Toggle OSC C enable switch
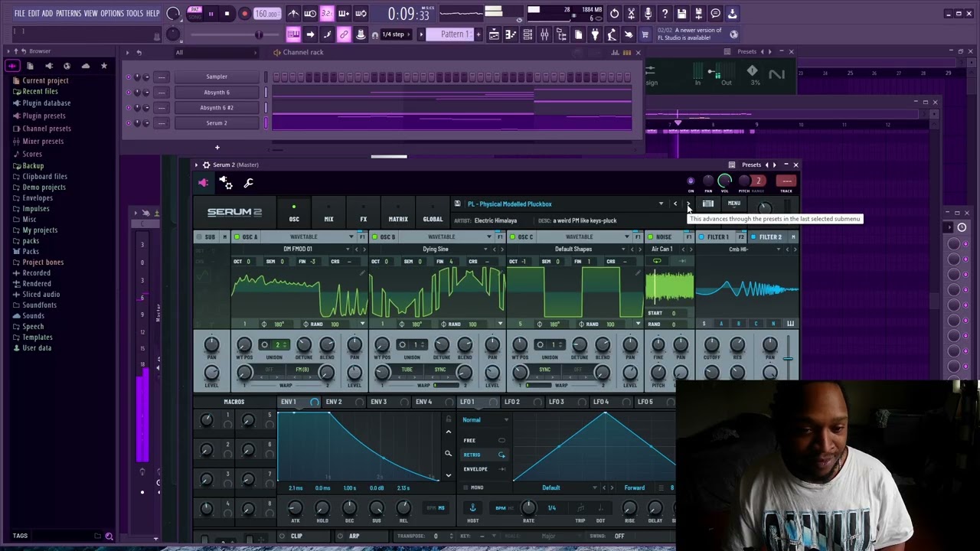The image size is (980, 551). point(512,237)
